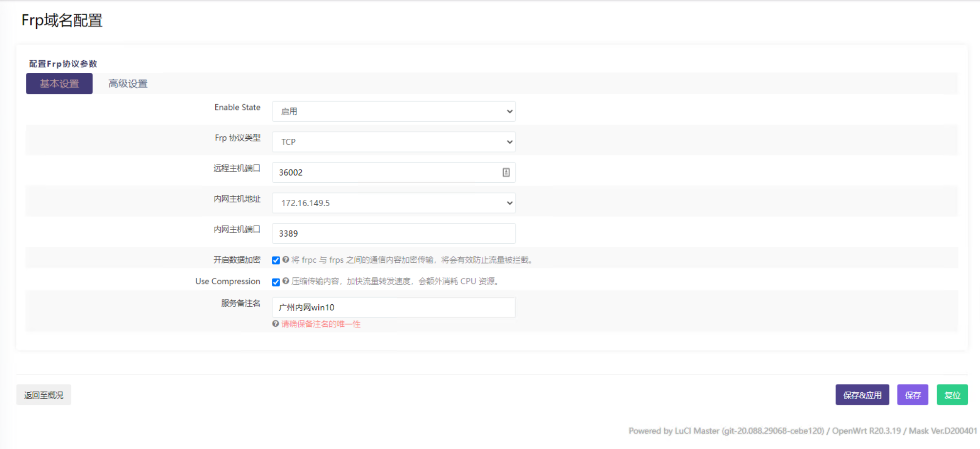This screenshot has height=449, width=980.
Task: Expand the Frp 协议类型 TCP dropdown
Action: pyautogui.click(x=393, y=142)
